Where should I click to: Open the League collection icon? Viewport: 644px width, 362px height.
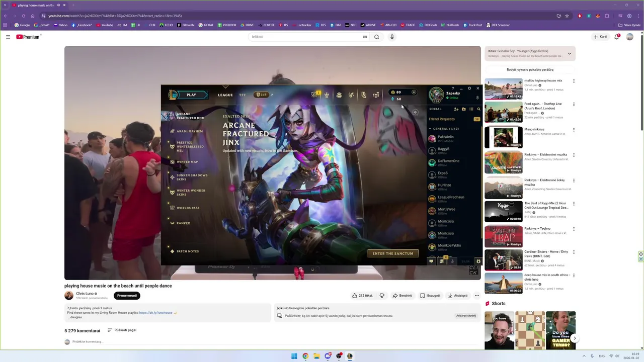click(364, 95)
